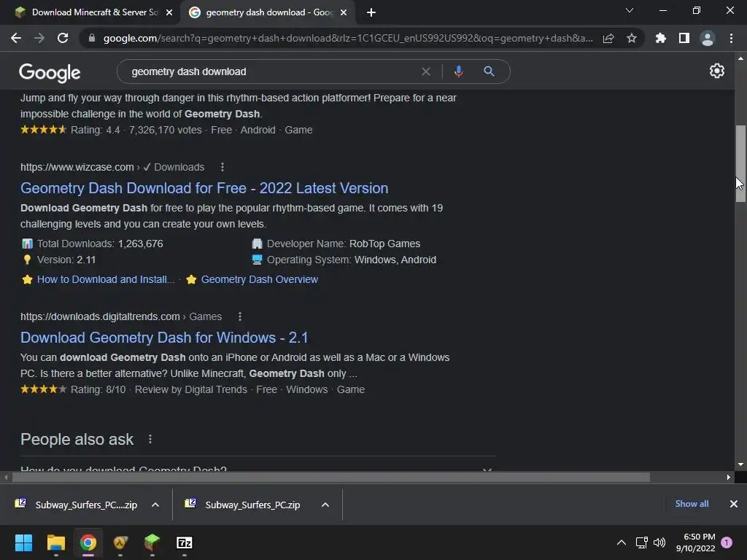Viewport: 747px width, 560px height.
Task: Select the geometry dash download tab
Action: 268,12
